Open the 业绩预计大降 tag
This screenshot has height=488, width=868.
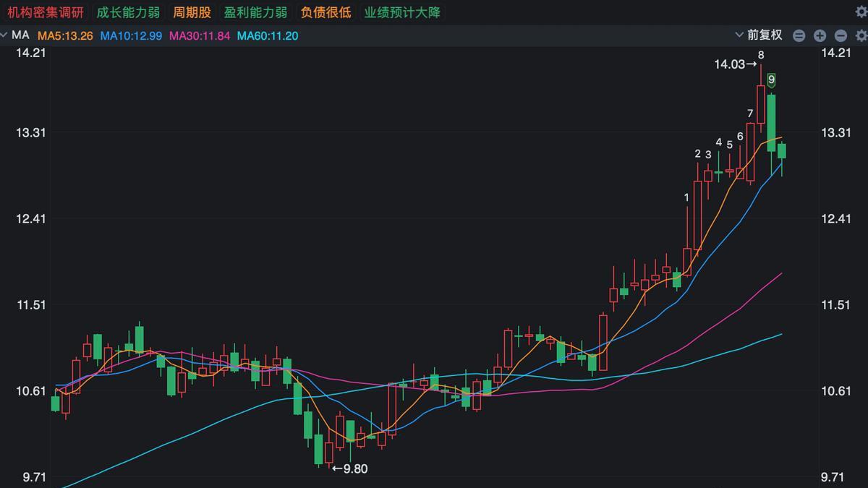tap(402, 12)
